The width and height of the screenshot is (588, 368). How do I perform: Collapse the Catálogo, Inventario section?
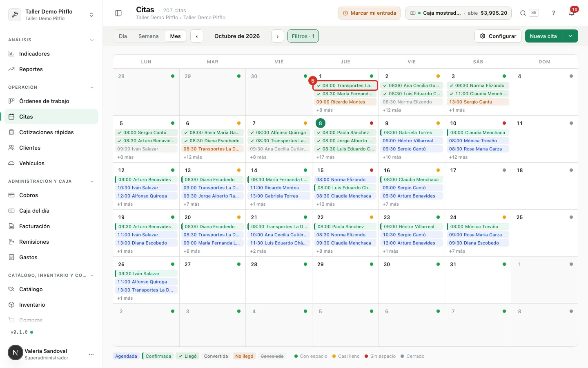92,276
